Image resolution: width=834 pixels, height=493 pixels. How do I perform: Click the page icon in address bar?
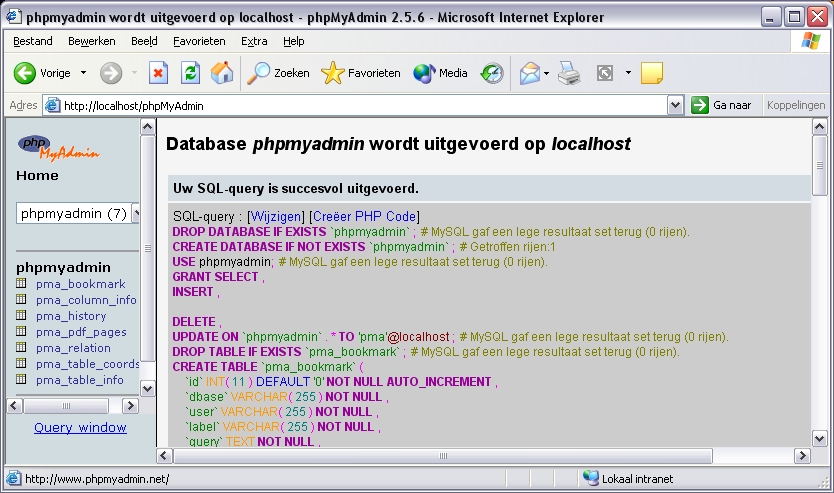(52, 105)
